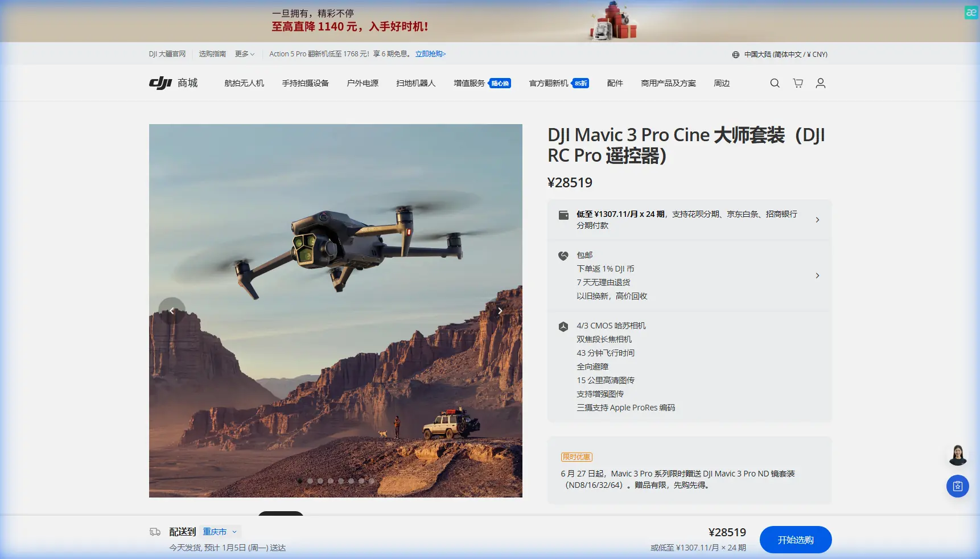Open the shopping cart icon
This screenshot has width=980, height=559.
pyautogui.click(x=798, y=83)
